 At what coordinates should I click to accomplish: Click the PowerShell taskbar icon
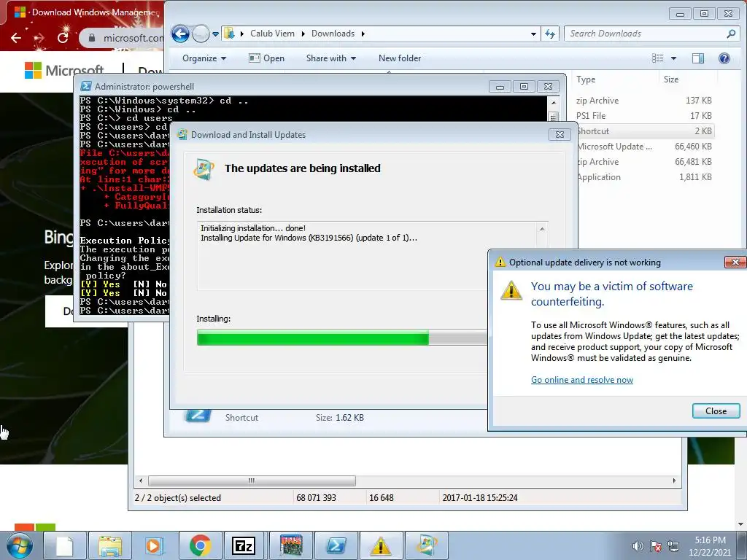pos(336,545)
